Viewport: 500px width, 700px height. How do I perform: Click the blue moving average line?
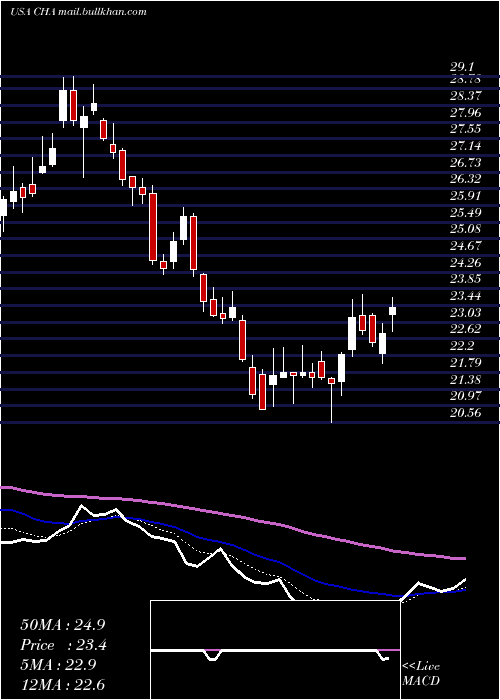232,544
